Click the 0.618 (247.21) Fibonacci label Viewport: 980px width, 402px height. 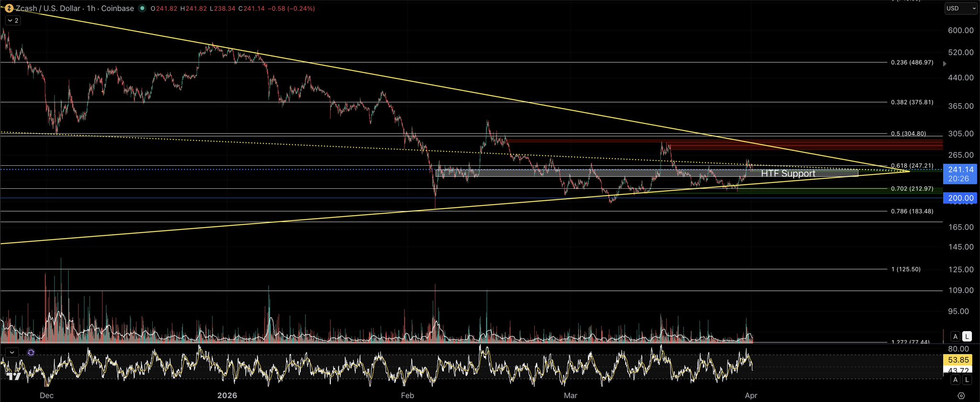point(912,166)
